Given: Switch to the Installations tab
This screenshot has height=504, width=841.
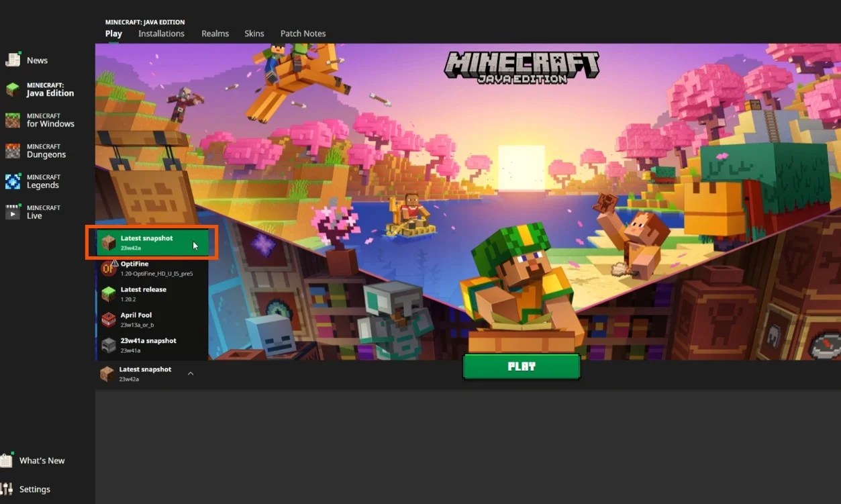Looking at the screenshot, I should (x=161, y=34).
